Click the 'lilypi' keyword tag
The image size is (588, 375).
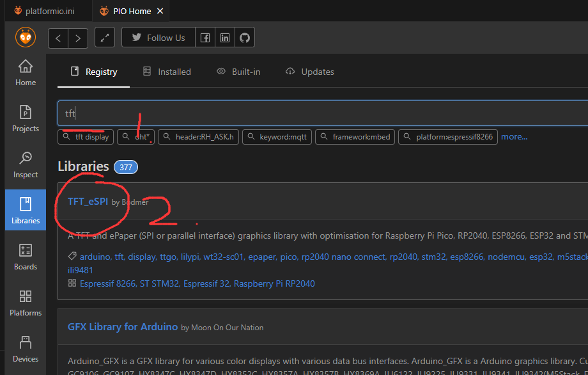(190, 257)
